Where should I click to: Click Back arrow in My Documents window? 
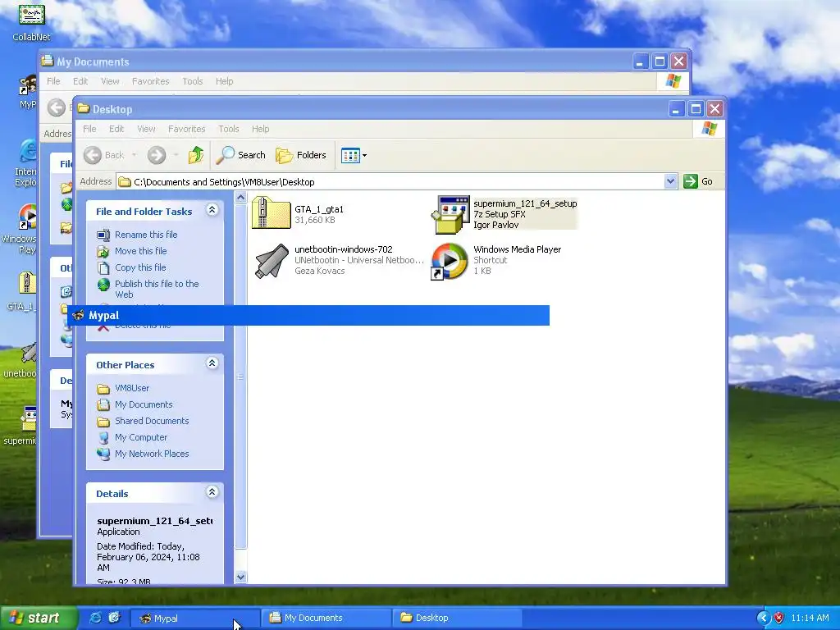point(57,107)
